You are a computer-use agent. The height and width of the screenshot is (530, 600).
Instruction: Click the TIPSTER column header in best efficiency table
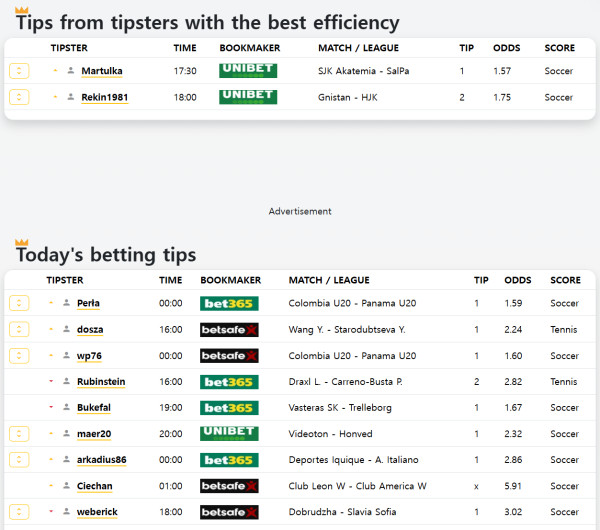click(x=69, y=47)
